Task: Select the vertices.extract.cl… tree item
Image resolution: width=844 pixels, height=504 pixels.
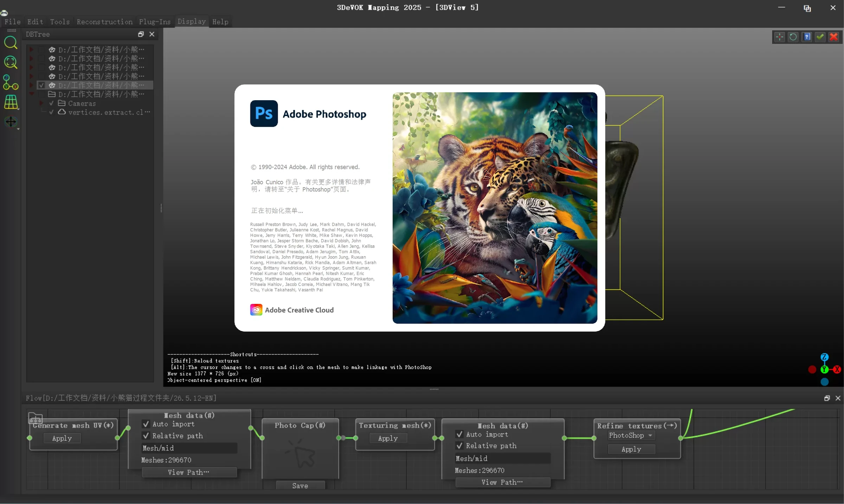Action: 109,112
